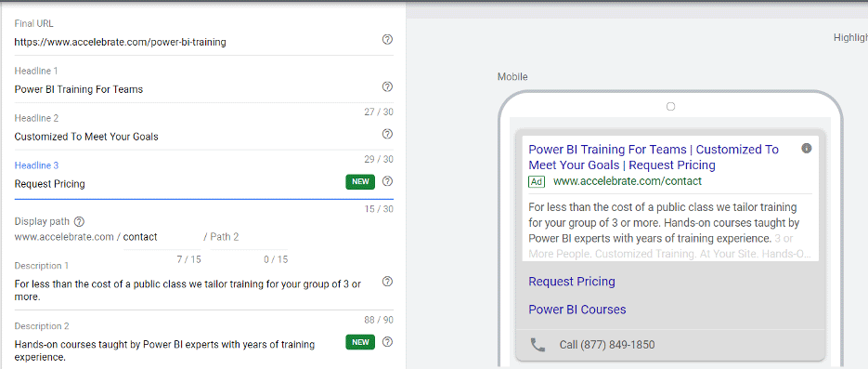
Task: Click the Headline 3 label
Action: pos(36,165)
